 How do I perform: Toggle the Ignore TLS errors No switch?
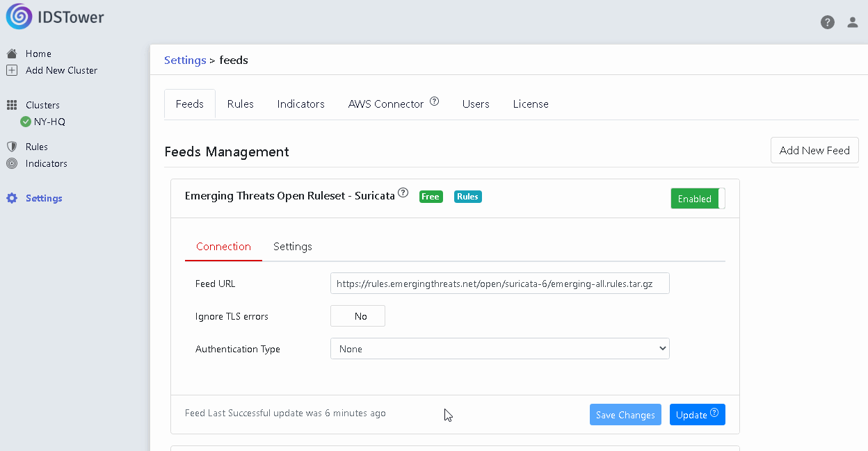[357, 316]
